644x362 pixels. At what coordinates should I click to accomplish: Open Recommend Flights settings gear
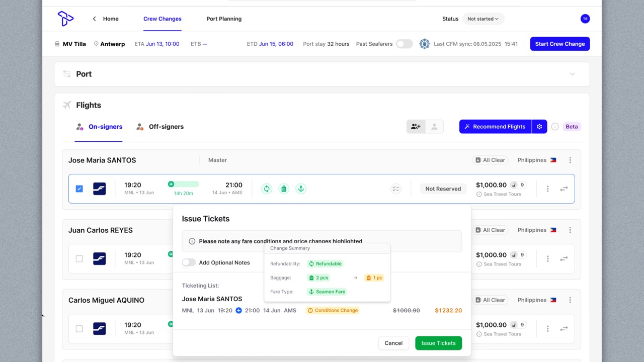click(539, 127)
